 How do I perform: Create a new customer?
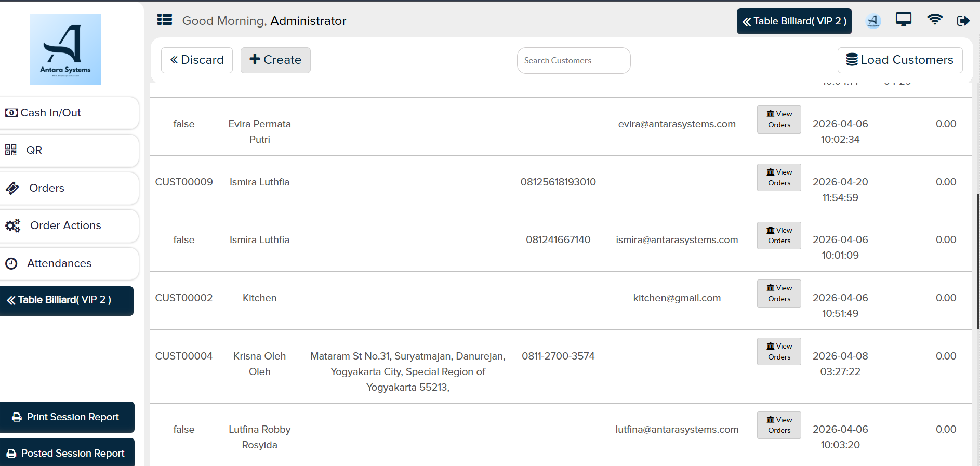point(275,60)
